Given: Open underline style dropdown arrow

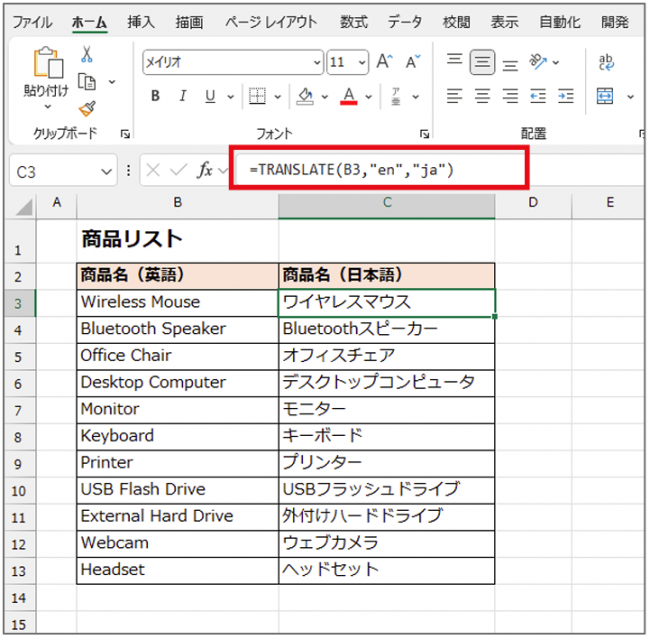Looking at the screenshot, I should point(230,97).
